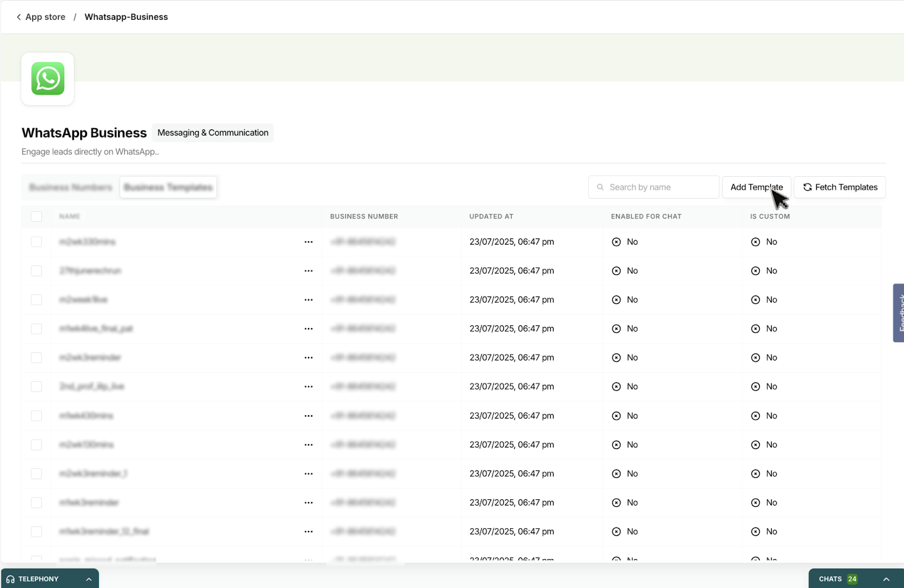Expand the Chats panel using the up chevron
Viewport: 904px width, 588px height.
coord(886,579)
